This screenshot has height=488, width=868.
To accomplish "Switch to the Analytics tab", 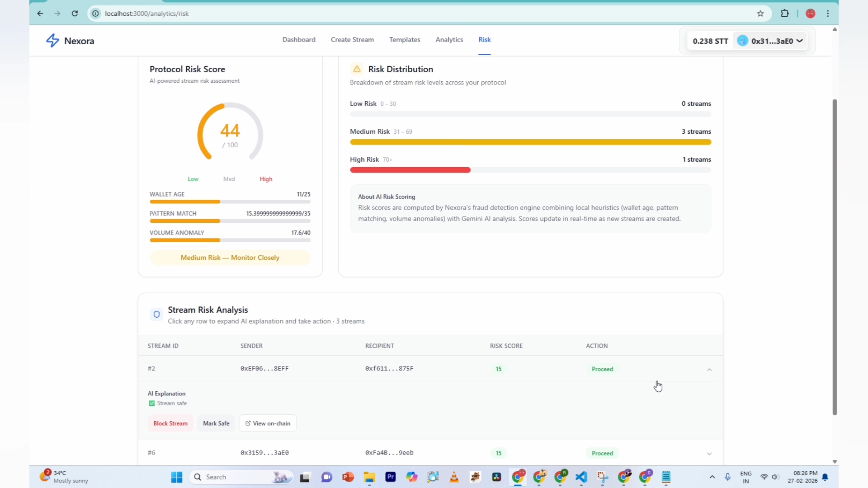I will (x=449, y=40).
